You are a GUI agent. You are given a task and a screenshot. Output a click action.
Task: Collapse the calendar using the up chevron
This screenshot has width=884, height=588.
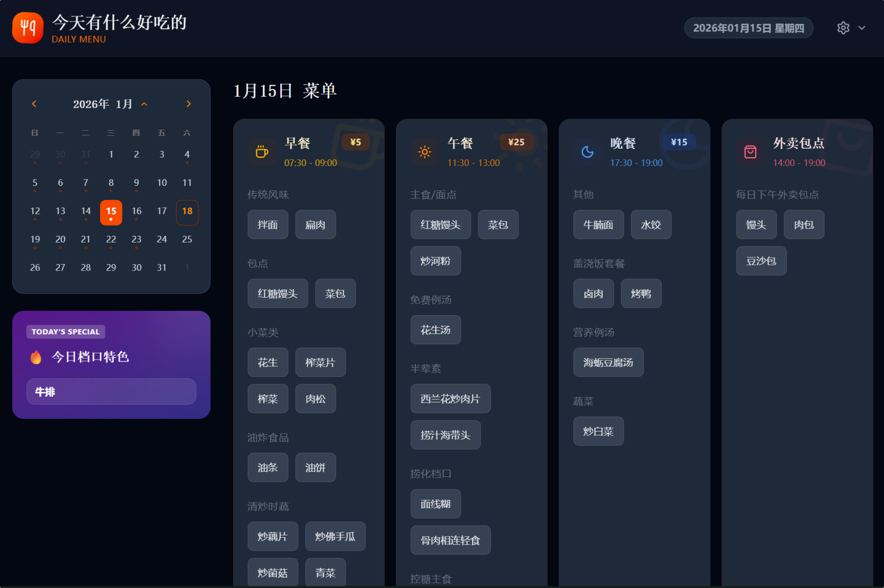click(144, 104)
